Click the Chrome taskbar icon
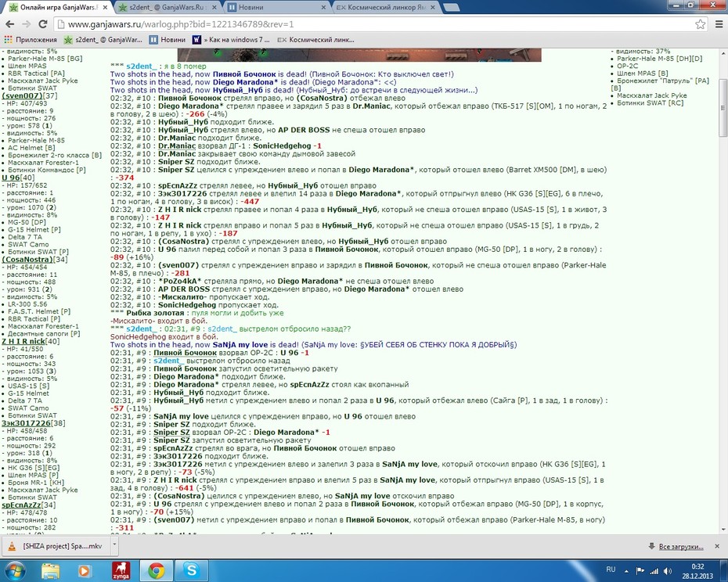 157,570
